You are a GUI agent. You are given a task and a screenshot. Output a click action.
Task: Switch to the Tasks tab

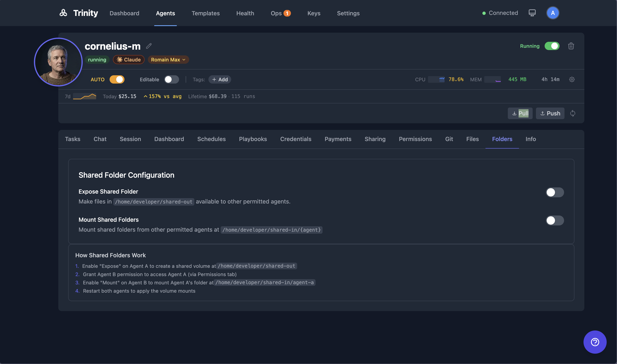point(73,139)
